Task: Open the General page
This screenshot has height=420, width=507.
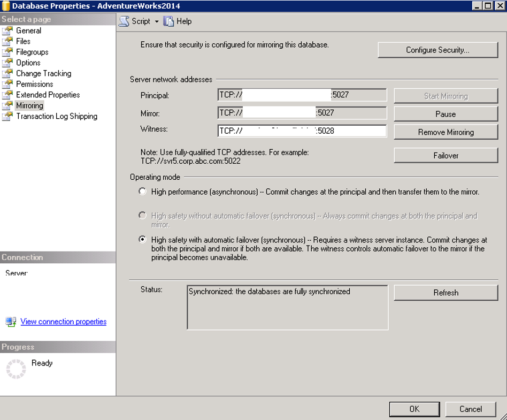Action: point(29,30)
